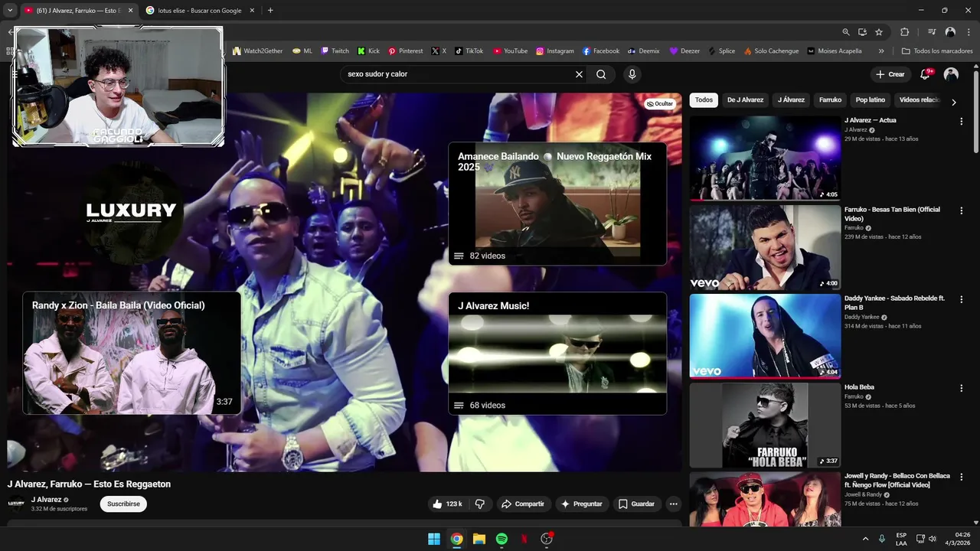Open the YouTube account avatar menu

951,74
